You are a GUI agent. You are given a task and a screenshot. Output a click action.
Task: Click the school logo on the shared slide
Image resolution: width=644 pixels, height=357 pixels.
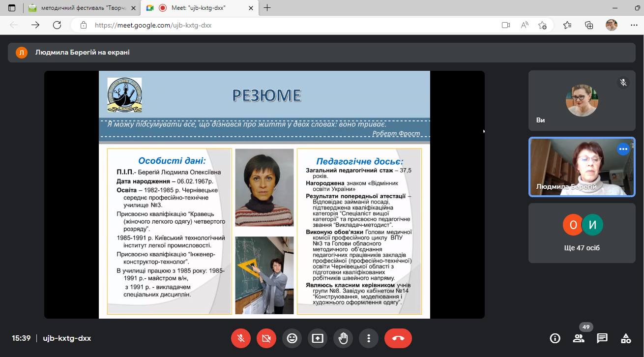coord(124,95)
